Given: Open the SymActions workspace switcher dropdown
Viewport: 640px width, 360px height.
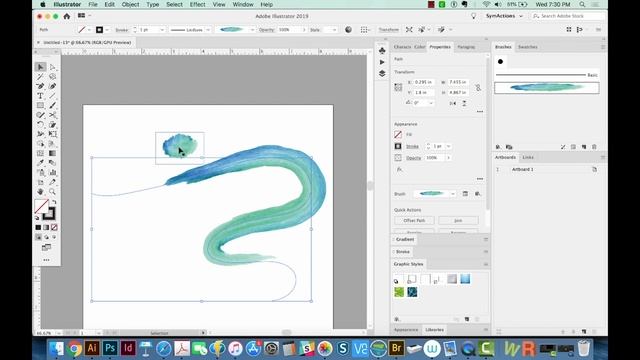Looking at the screenshot, I should [504, 16].
